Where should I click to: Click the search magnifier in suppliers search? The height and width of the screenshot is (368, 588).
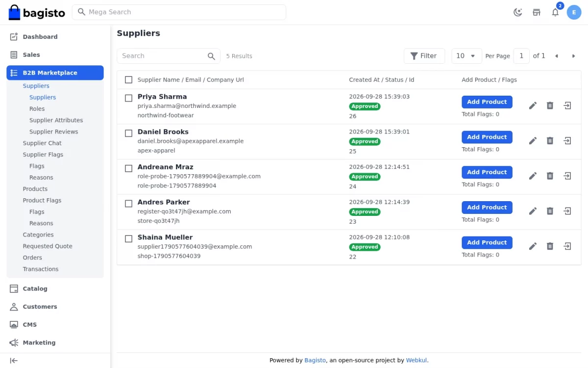tap(211, 56)
